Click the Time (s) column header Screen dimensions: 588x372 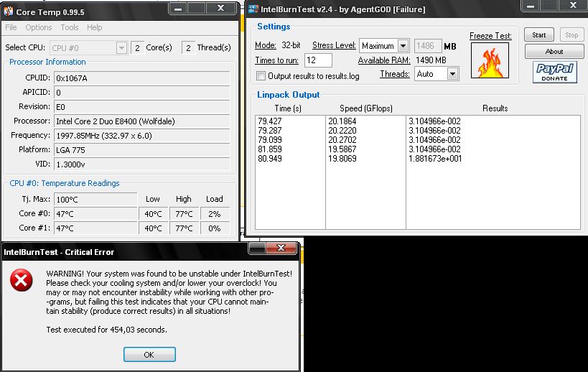288,108
